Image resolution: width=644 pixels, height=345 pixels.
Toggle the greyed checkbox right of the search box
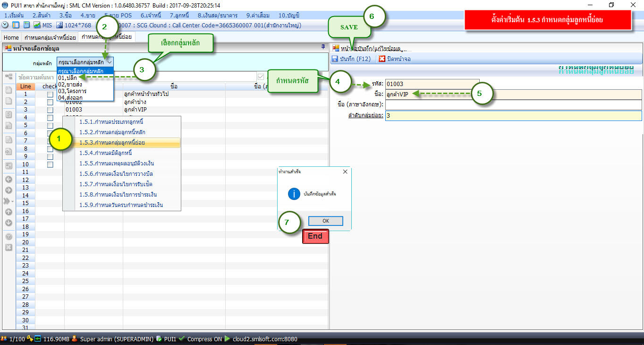pos(261,77)
